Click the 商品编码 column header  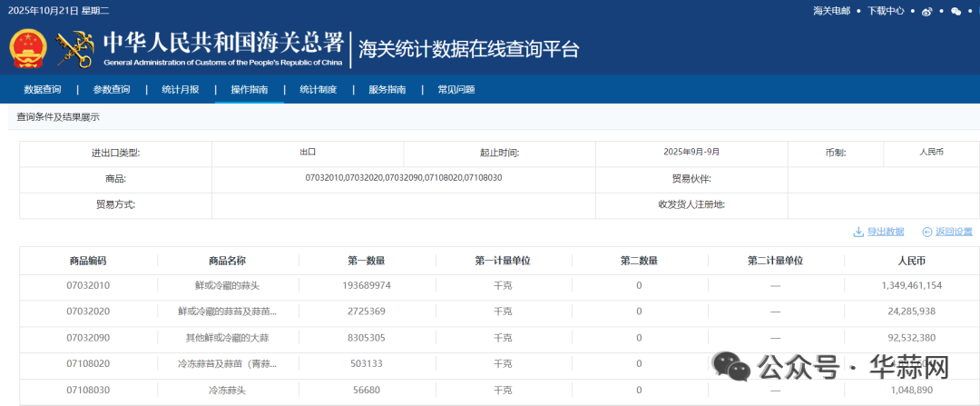88,261
